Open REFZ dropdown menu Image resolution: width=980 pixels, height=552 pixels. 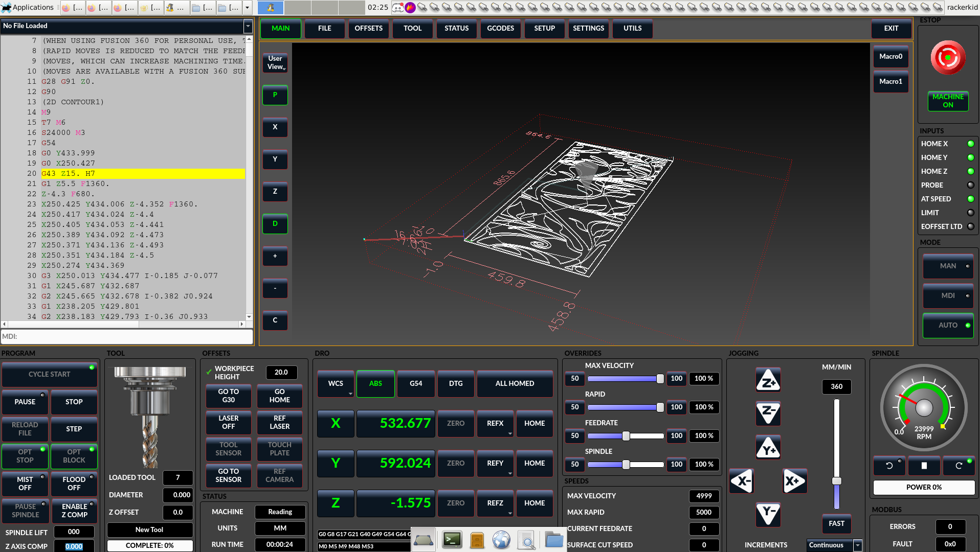[495, 503]
